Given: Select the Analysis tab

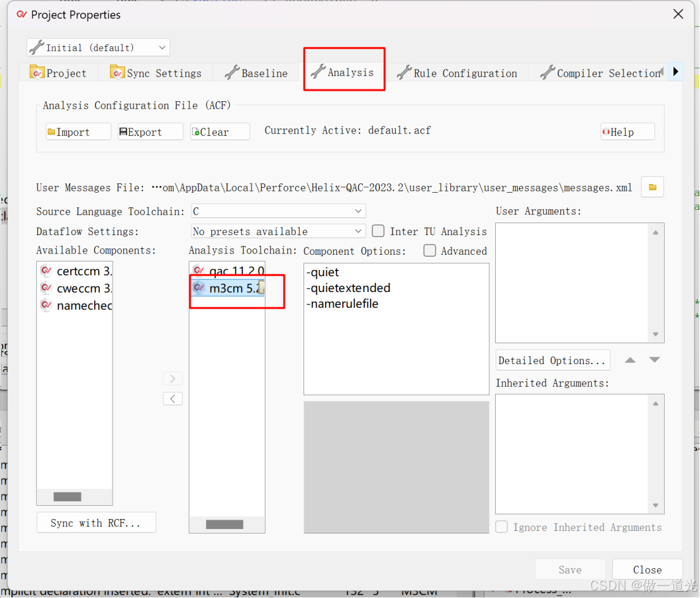Looking at the screenshot, I should tap(343, 72).
